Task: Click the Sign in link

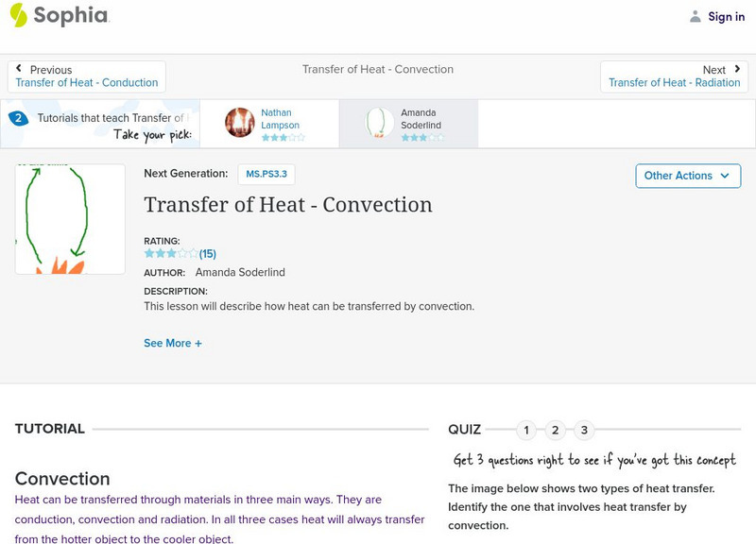Action: click(x=726, y=16)
